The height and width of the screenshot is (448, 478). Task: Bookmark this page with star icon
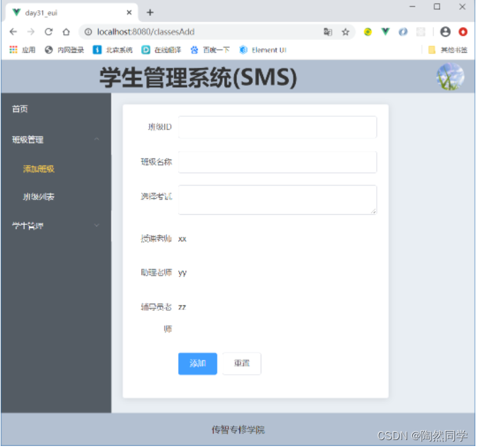[346, 32]
